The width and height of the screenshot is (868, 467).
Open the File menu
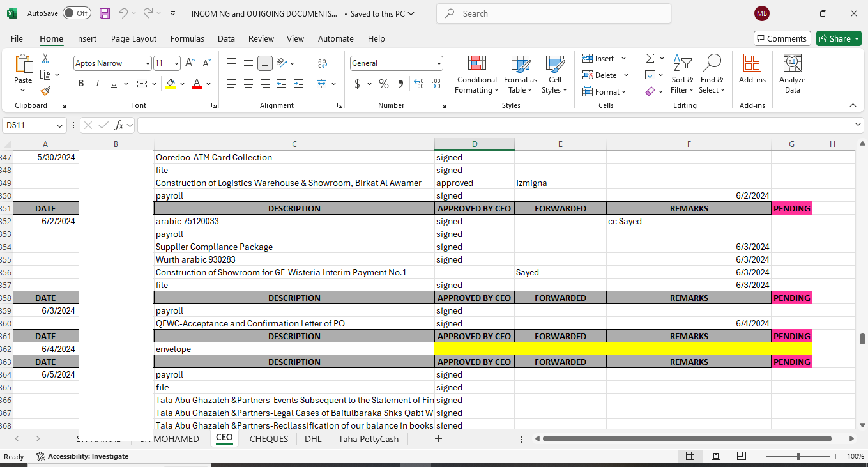coord(17,38)
